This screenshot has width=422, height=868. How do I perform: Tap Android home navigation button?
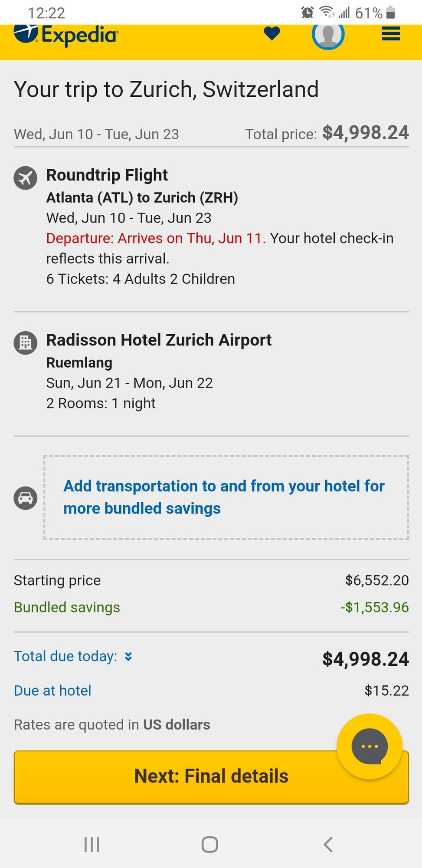(x=210, y=844)
